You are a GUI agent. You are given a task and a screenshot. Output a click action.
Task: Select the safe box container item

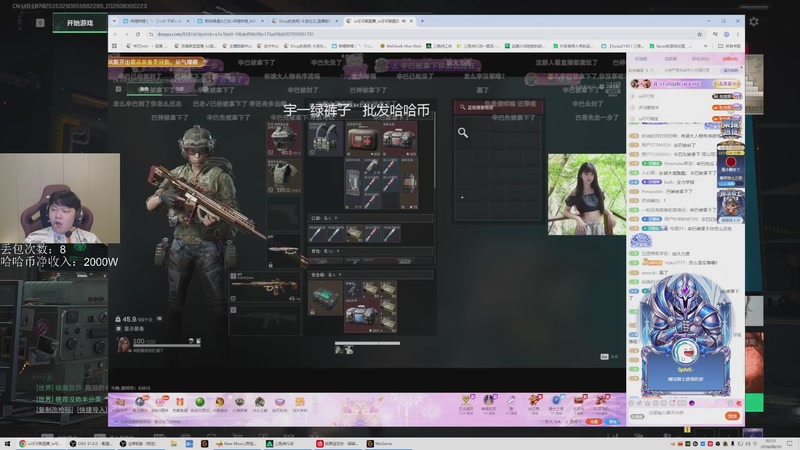coord(325,297)
